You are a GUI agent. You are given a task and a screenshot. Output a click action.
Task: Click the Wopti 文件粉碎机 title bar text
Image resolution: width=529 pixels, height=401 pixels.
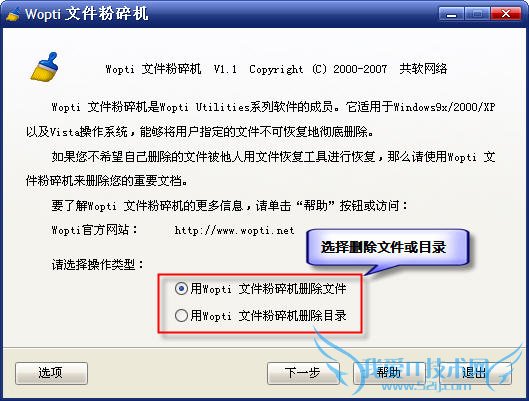(x=87, y=15)
